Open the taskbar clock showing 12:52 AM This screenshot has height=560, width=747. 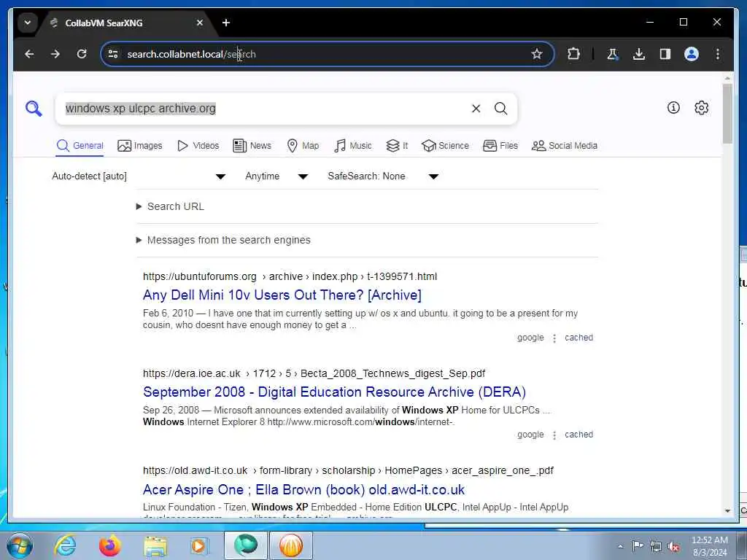(x=710, y=546)
